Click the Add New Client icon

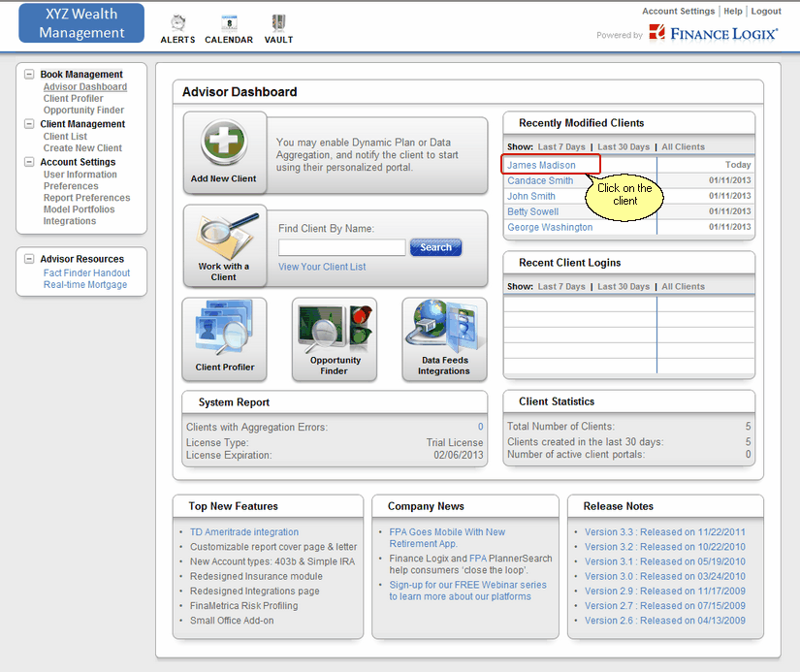click(x=225, y=141)
